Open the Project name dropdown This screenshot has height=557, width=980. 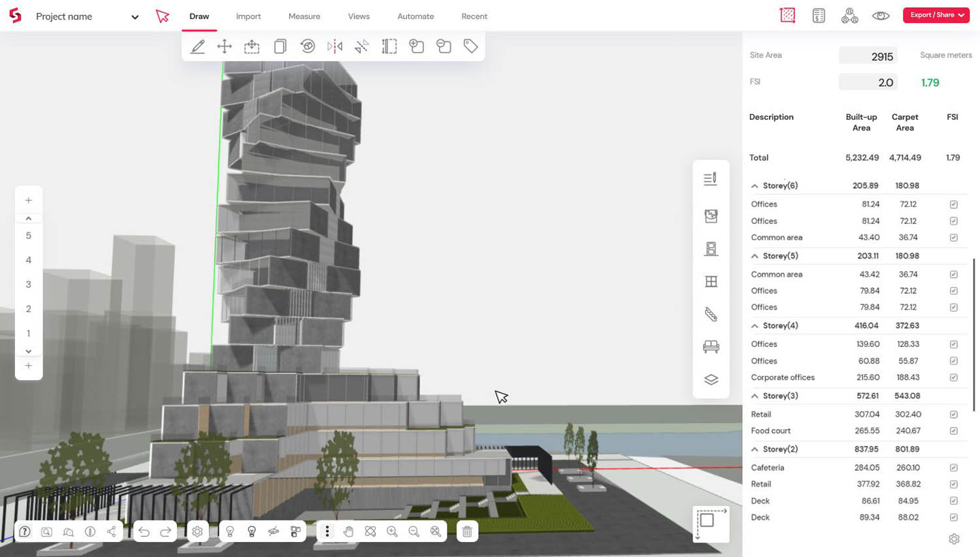point(135,17)
